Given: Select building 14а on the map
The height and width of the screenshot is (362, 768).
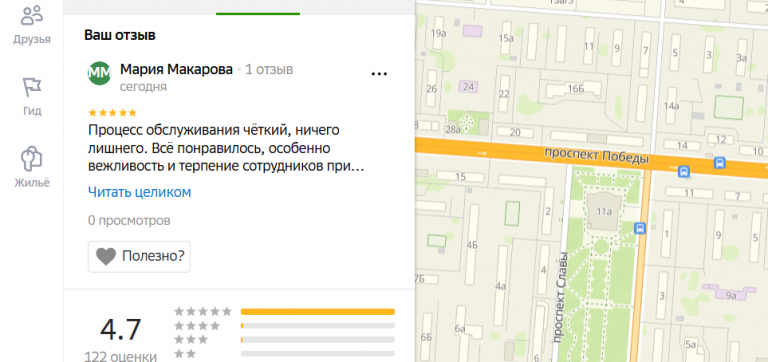Looking at the screenshot, I should 671,105.
